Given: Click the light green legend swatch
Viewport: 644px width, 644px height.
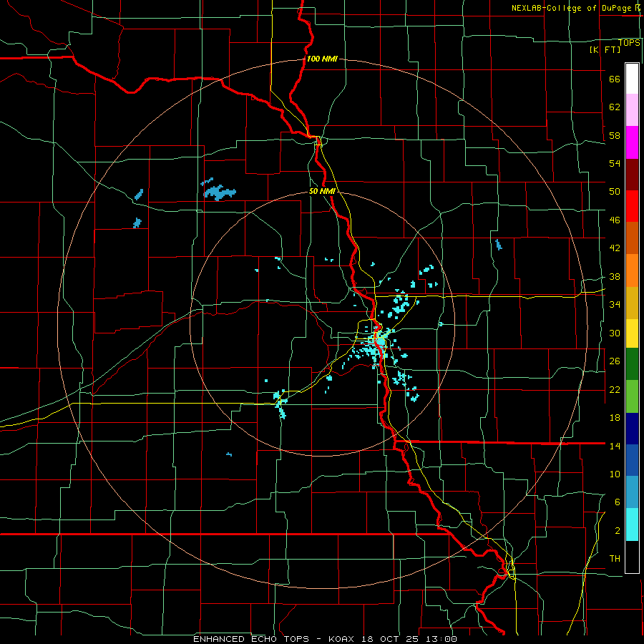Looking at the screenshot, I should click(x=632, y=396).
